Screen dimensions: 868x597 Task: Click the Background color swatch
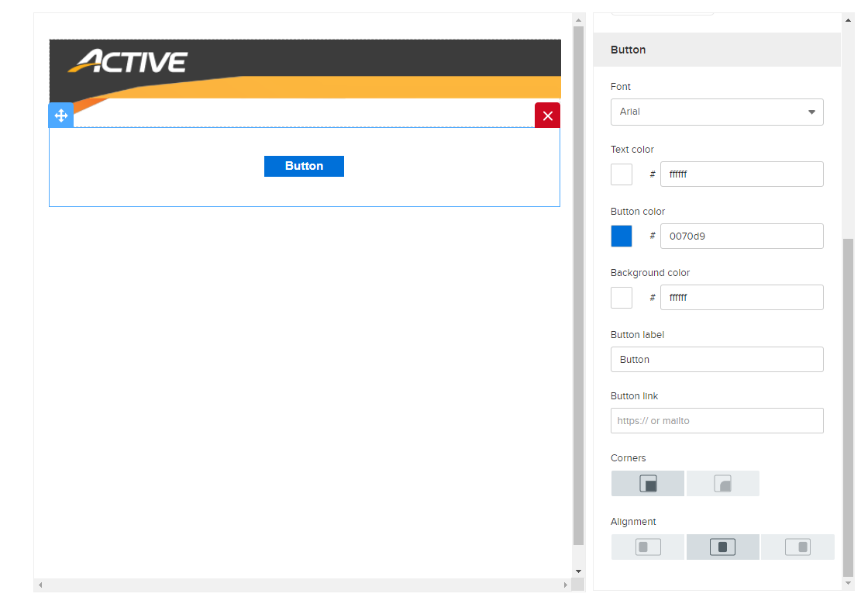pyautogui.click(x=622, y=298)
